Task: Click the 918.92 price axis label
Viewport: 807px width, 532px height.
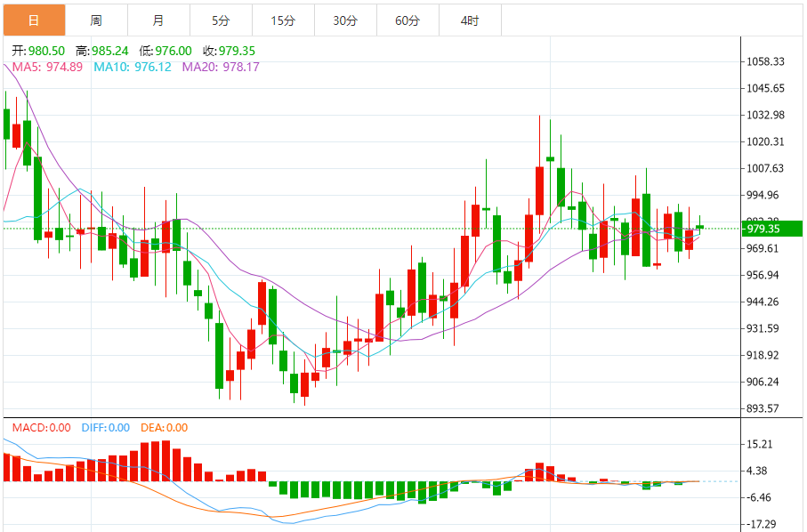Action: [763, 355]
